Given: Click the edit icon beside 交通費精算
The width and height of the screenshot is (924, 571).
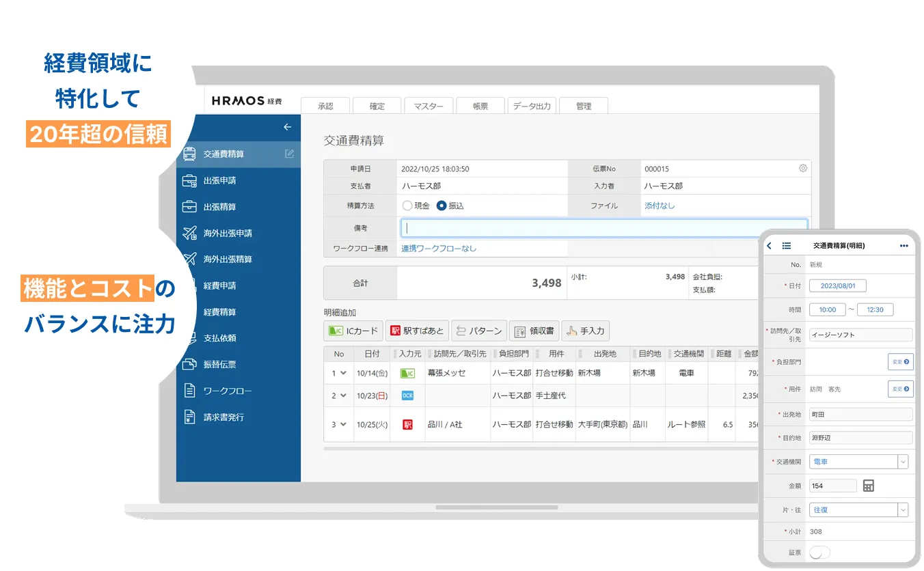Looking at the screenshot, I should 290,154.
